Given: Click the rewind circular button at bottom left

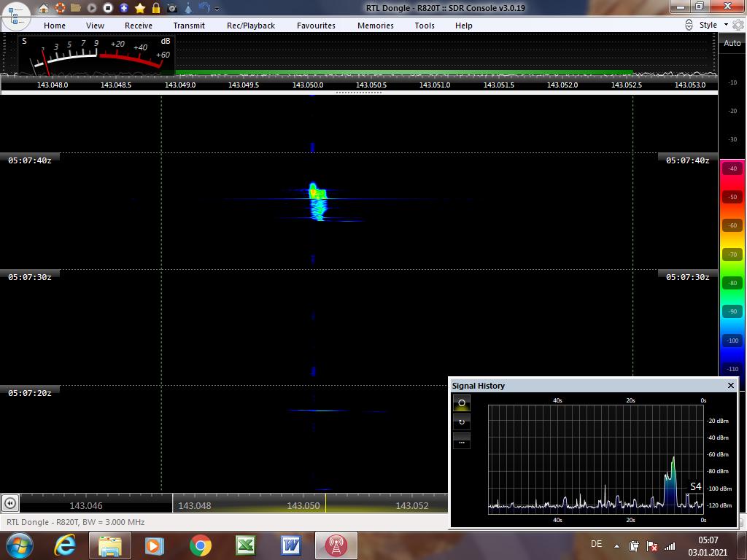Looking at the screenshot, I should (10, 503).
